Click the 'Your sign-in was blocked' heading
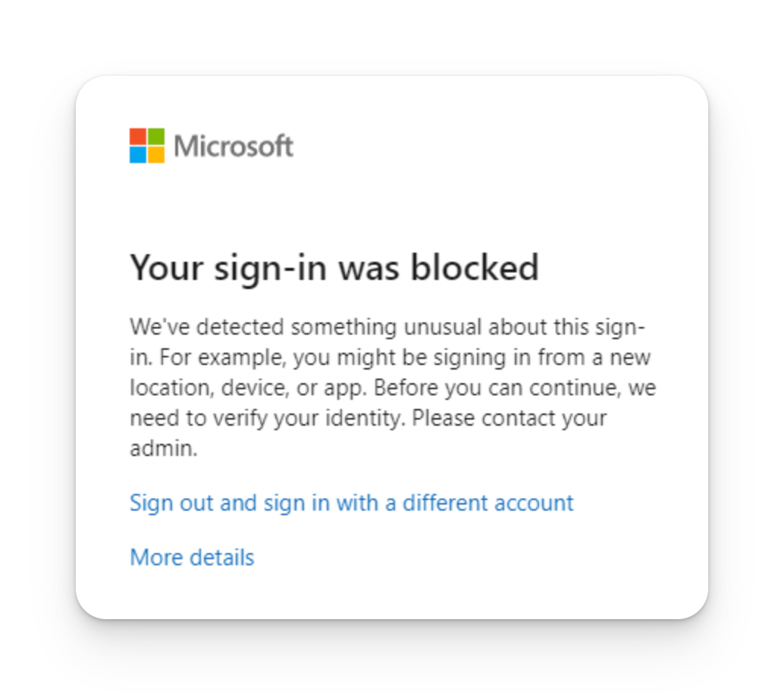The width and height of the screenshot is (784, 695). (x=334, y=268)
